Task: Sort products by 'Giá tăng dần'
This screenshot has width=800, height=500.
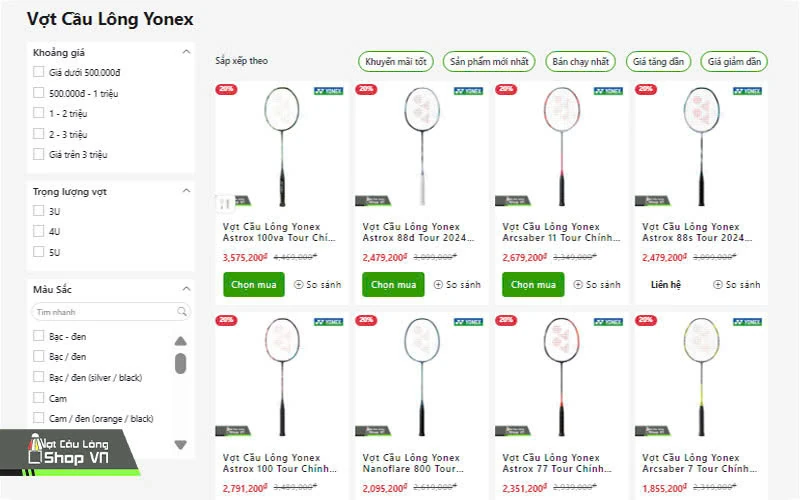Action: point(659,62)
